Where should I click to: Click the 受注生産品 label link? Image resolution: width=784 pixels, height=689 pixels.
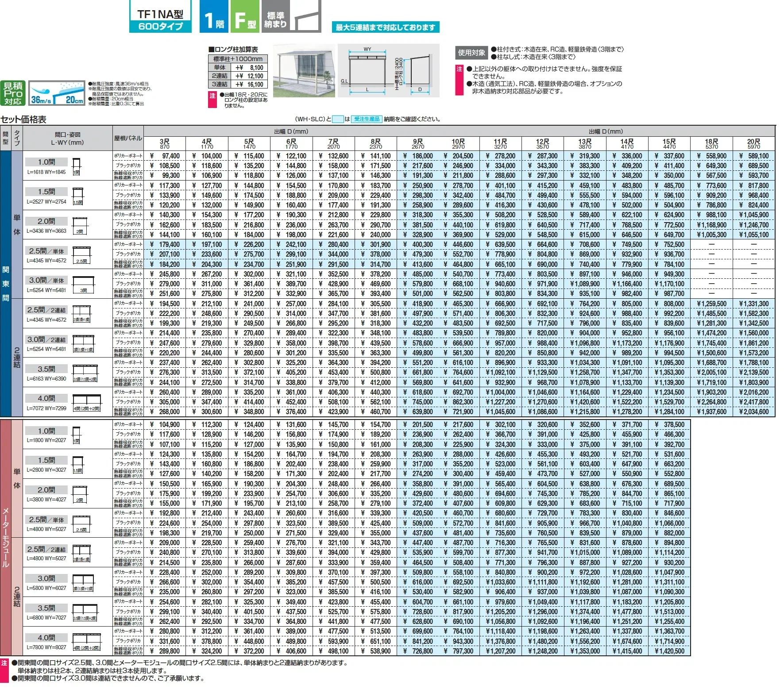click(x=368, y=119)
